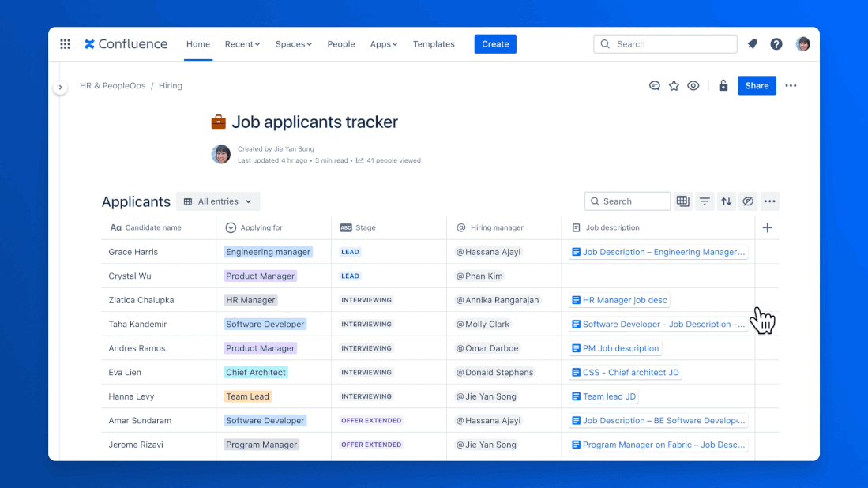Open the Recent dropdown menu
Image resolution: width=868 pixels, height=488 pixels.
point(242,44)
